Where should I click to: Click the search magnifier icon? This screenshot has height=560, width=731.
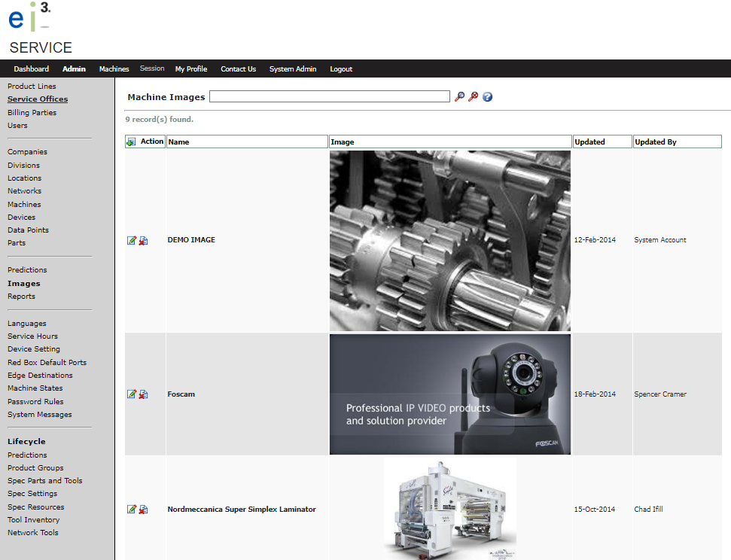(460, 96)
